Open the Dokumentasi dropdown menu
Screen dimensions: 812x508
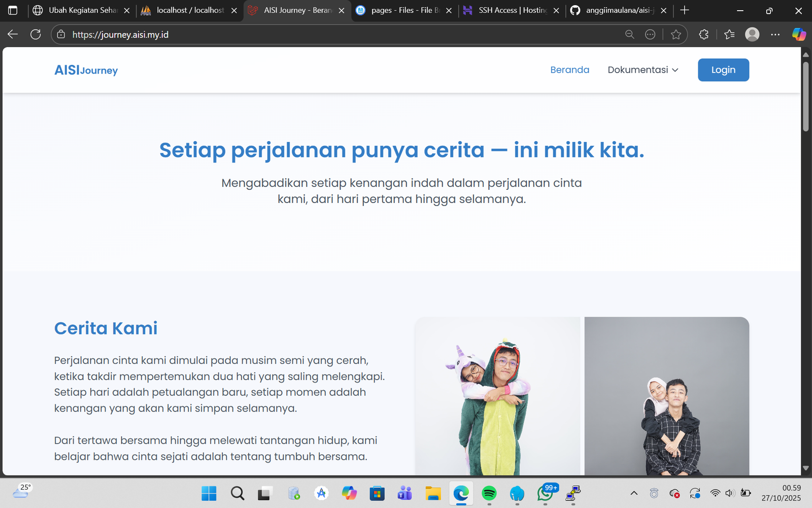pyautogui.click(x=642, y=70)
